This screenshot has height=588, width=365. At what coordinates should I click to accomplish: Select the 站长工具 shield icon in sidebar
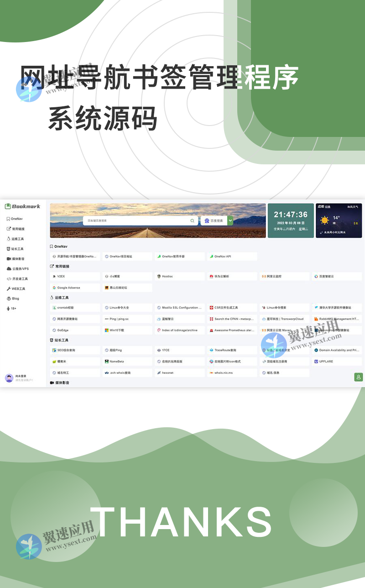8,249
